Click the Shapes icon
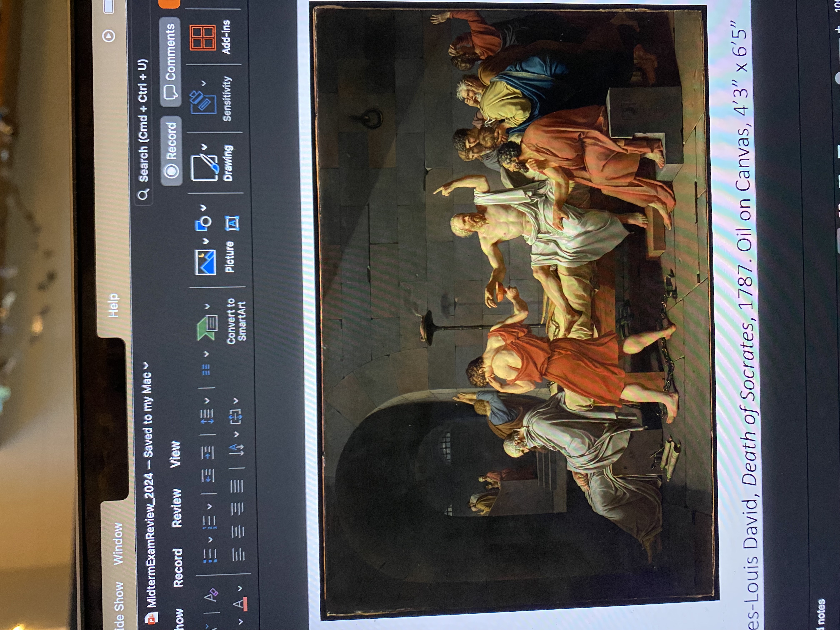This screenshot has height=630, width=840. point(204,223)
